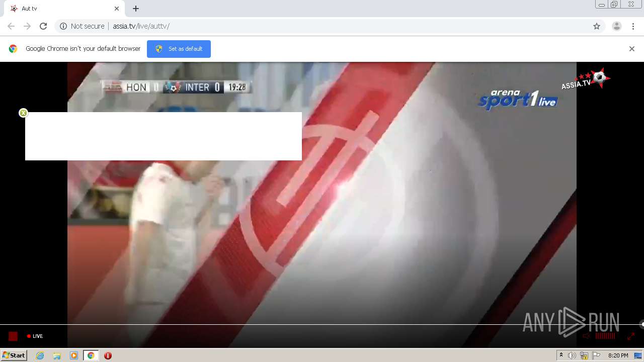Select the Aut tv tab
This screenshot has width=644, height=362.
tap(64, 9)
